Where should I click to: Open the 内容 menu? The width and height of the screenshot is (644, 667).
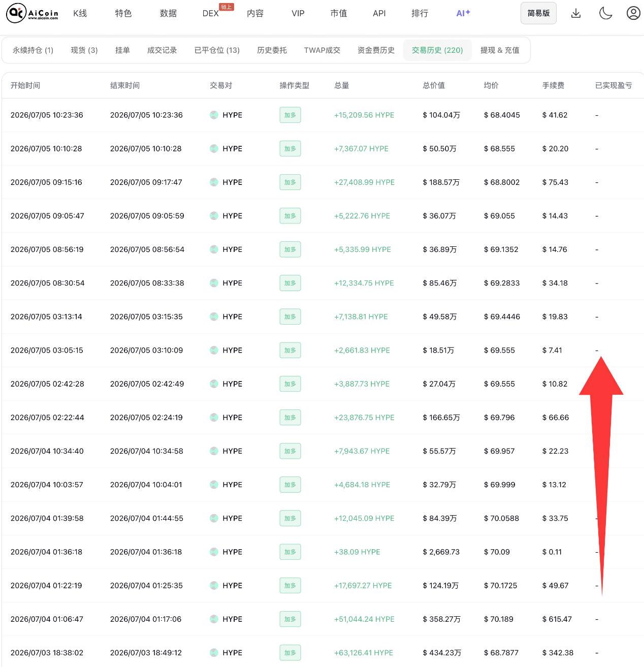point(255,13)
